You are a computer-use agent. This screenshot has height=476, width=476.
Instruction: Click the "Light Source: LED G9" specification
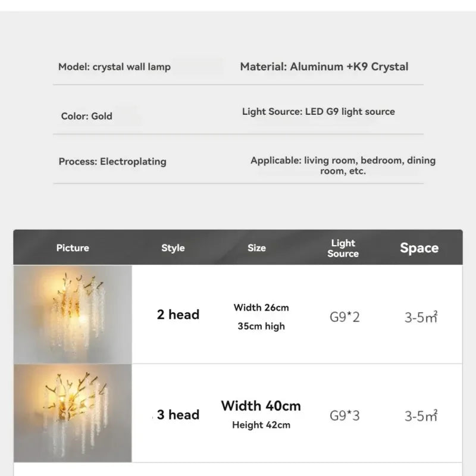(x=318, y=111)
